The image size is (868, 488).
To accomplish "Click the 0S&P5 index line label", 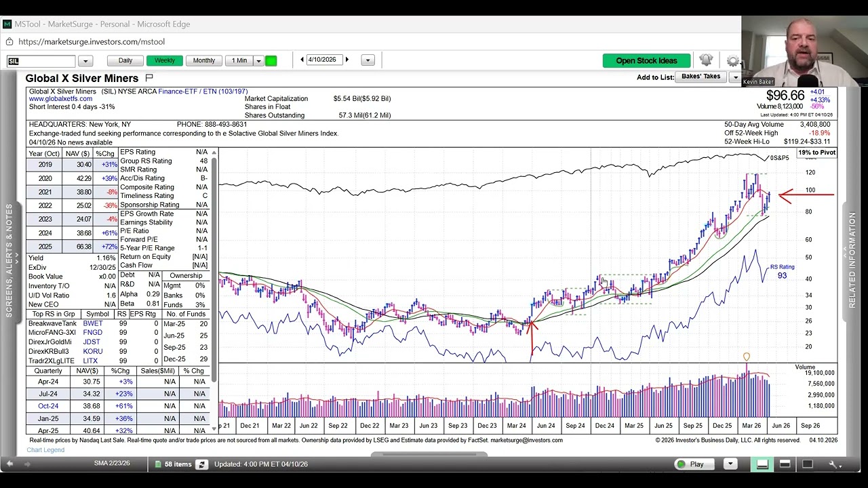I will (x=779, y=158).
